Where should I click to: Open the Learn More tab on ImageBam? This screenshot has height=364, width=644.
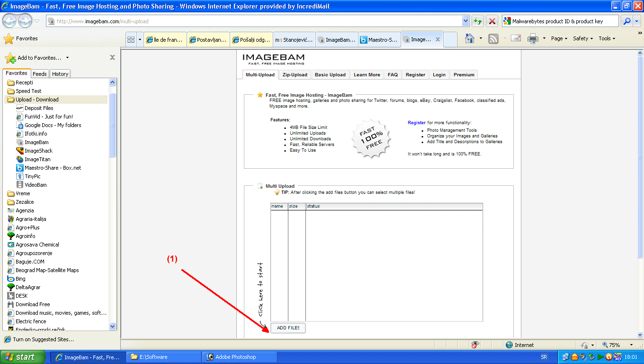[367, 75]
